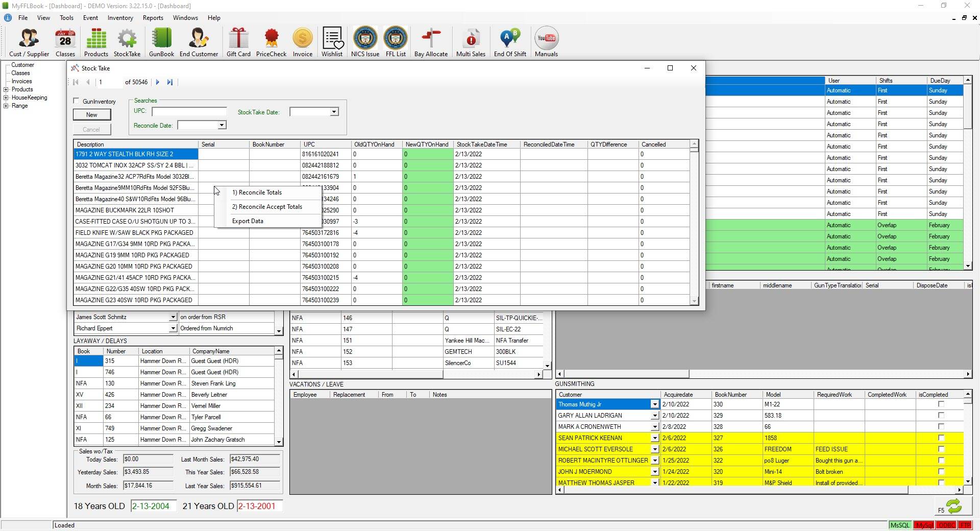Open the Bay Allocate signpost icon
The image size is (980, 531).
[431, 42]
